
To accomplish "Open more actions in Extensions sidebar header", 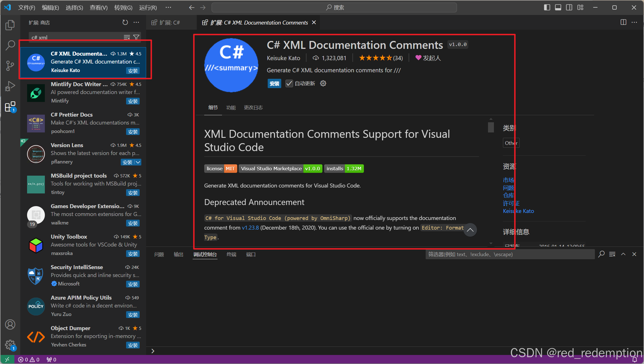I will click(x=136, y=22).
